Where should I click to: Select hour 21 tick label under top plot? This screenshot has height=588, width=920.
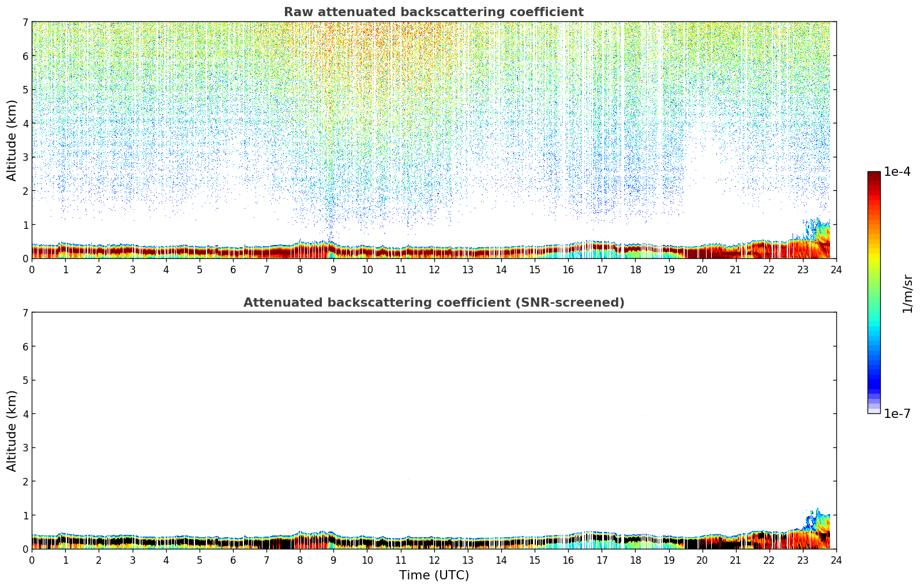(x=735, y=269)
